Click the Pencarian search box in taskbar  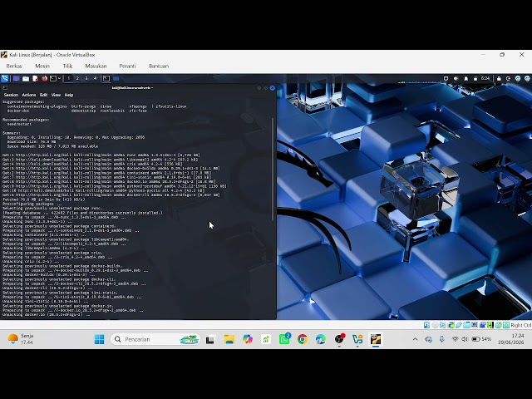tap(155, 339)
